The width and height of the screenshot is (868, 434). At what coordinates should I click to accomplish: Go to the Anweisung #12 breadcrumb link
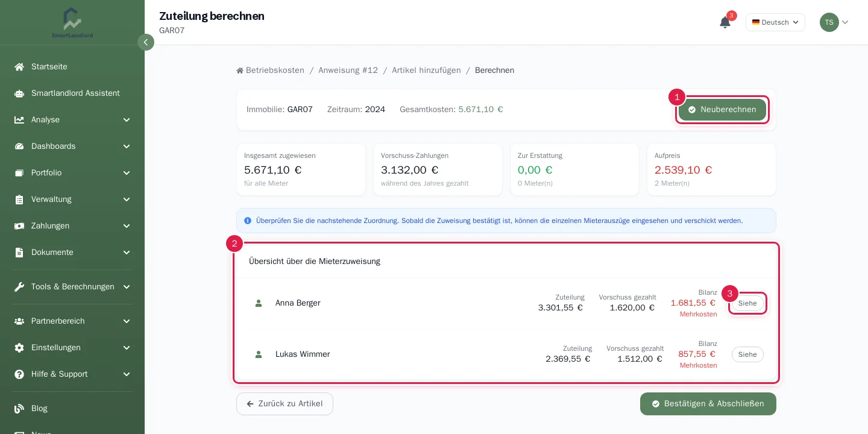click(348, 71)
